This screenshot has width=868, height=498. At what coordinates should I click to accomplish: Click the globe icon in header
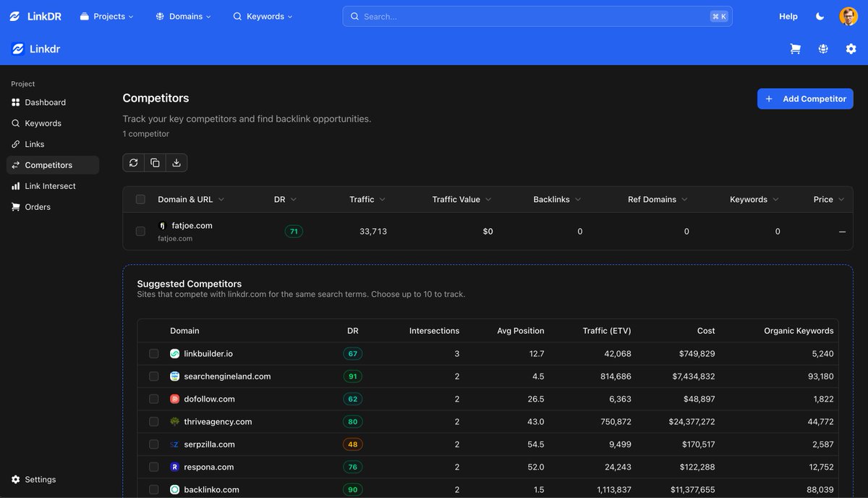[823, 49]
